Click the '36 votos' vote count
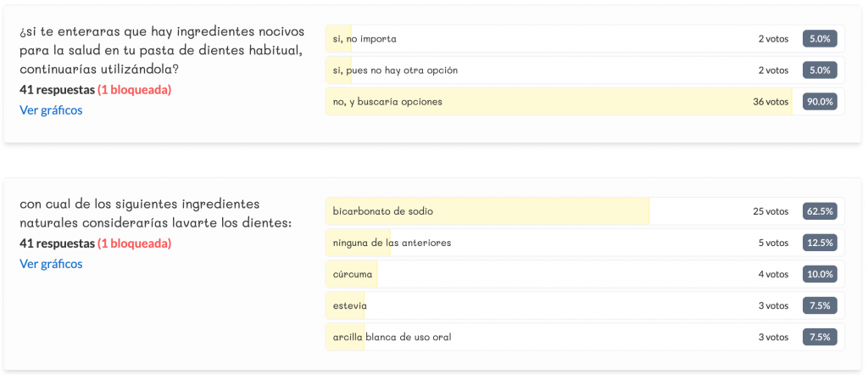 (770, 102)
